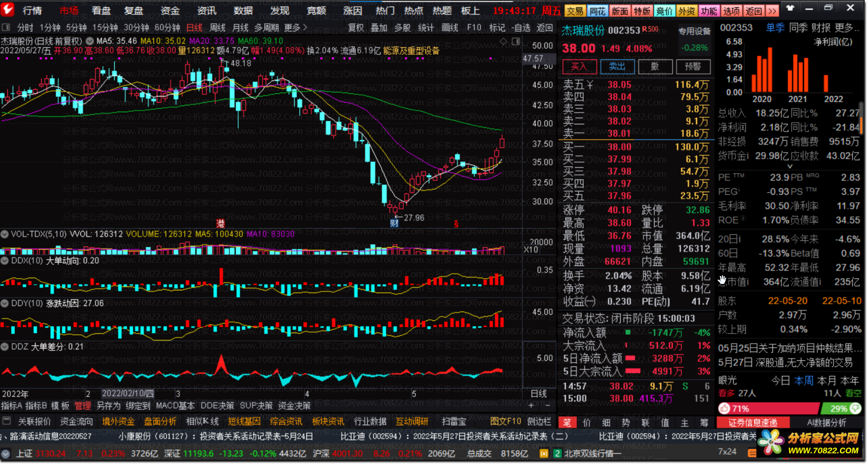Click the 财 marker below candles
The image size is (868, 464).
coord(394,224)
